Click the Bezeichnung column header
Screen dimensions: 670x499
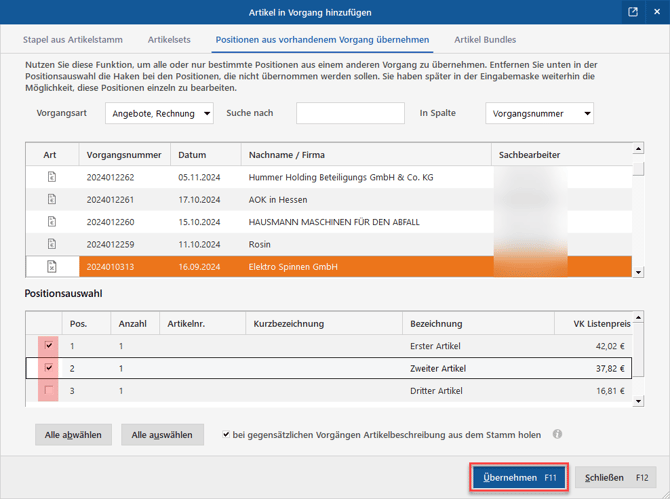click(x=478, y=323)
